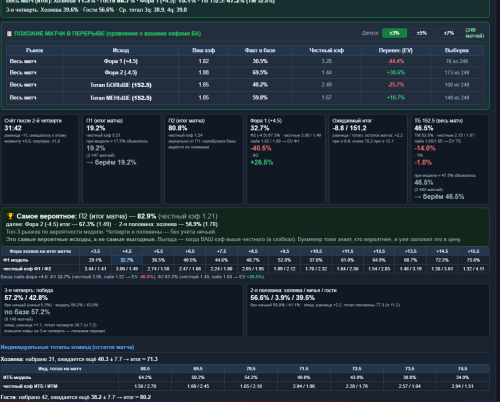500x402 pixels.
Task: Click the 56.6% / 3.9% / 39.5% value
Action: click(283, 298)
